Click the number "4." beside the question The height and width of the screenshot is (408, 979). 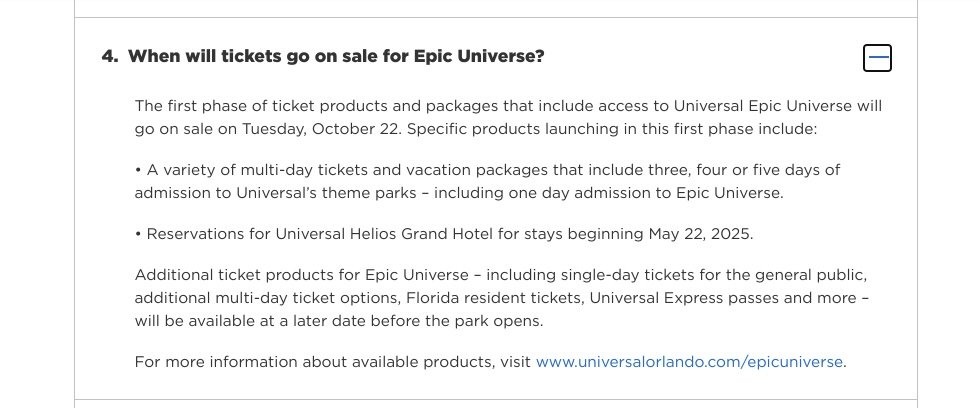110,56
